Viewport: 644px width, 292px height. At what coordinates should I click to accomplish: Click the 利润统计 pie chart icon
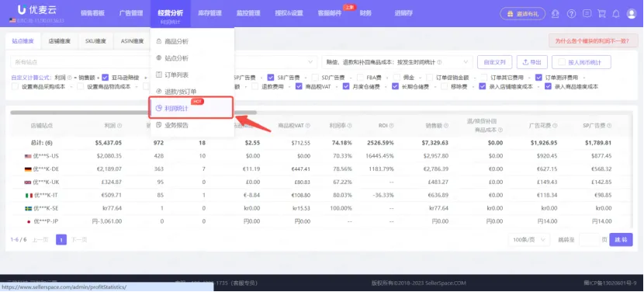point(158,108)
